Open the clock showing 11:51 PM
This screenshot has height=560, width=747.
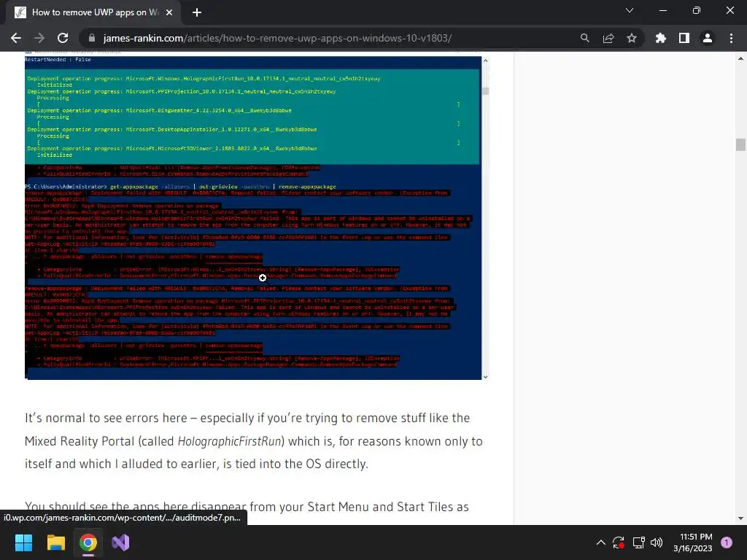(x=693, y=542)
